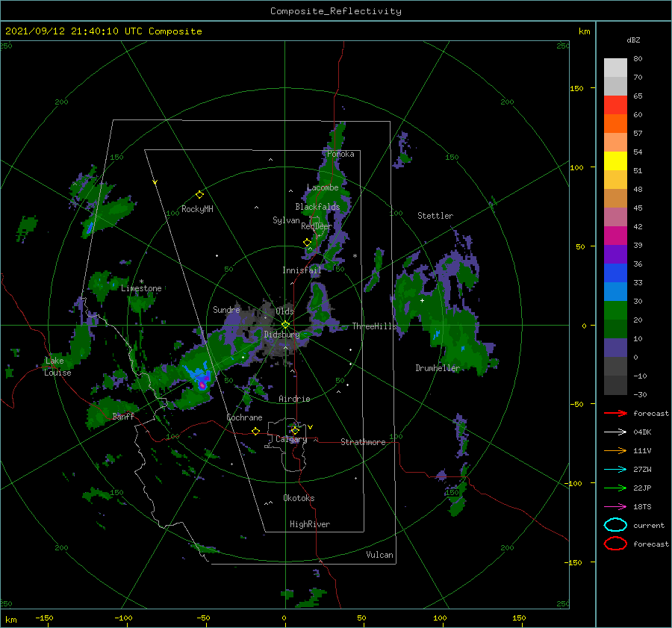Click the cyan 27ZW arrow icon
Screen dimensions: 672x628
click(615, 470)
